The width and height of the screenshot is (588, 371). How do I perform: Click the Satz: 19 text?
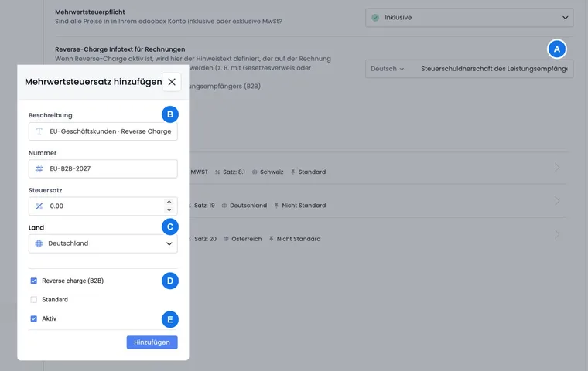(204, 206)
